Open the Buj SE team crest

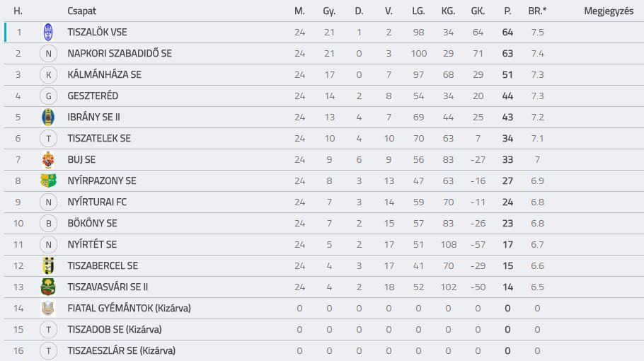(48, 160)
